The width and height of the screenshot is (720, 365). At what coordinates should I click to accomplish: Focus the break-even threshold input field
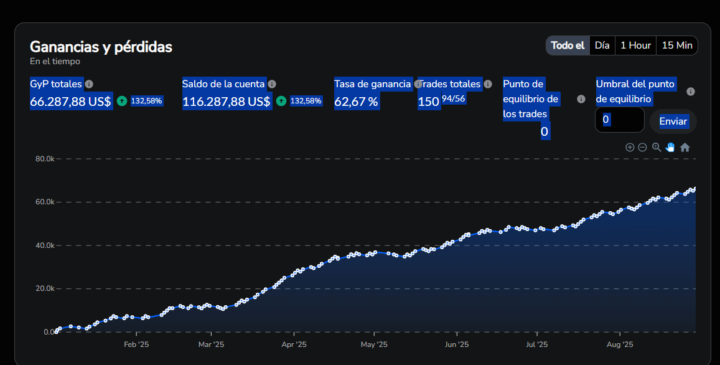pyautogui.click(x=620, y=120)
